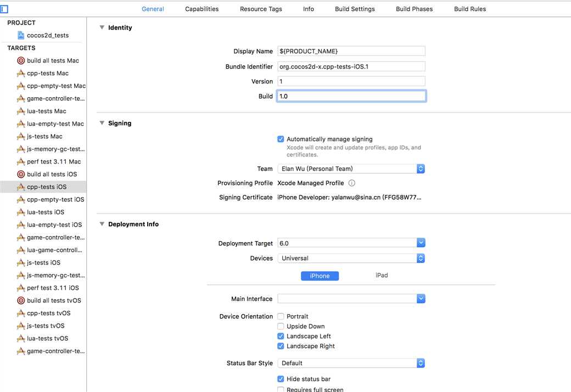
Task: Click the cpp-tests iOS target icon
Action: [x=21, y=187]
